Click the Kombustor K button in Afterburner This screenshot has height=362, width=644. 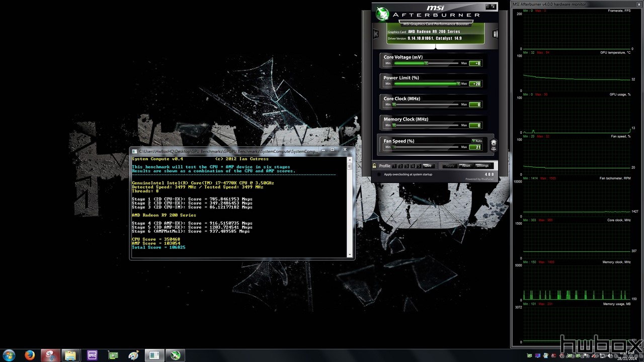click(x=376, y=34)
